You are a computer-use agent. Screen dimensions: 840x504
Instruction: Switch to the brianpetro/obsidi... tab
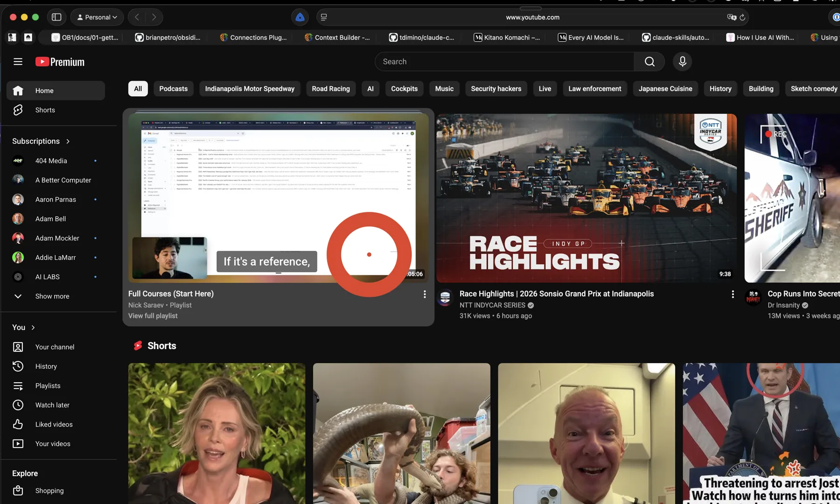click(168, 37)
